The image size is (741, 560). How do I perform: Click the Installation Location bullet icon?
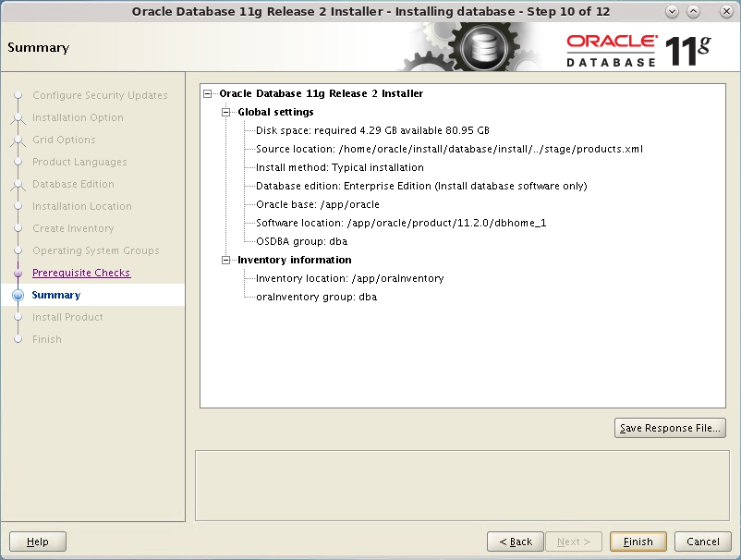point(18,206)
